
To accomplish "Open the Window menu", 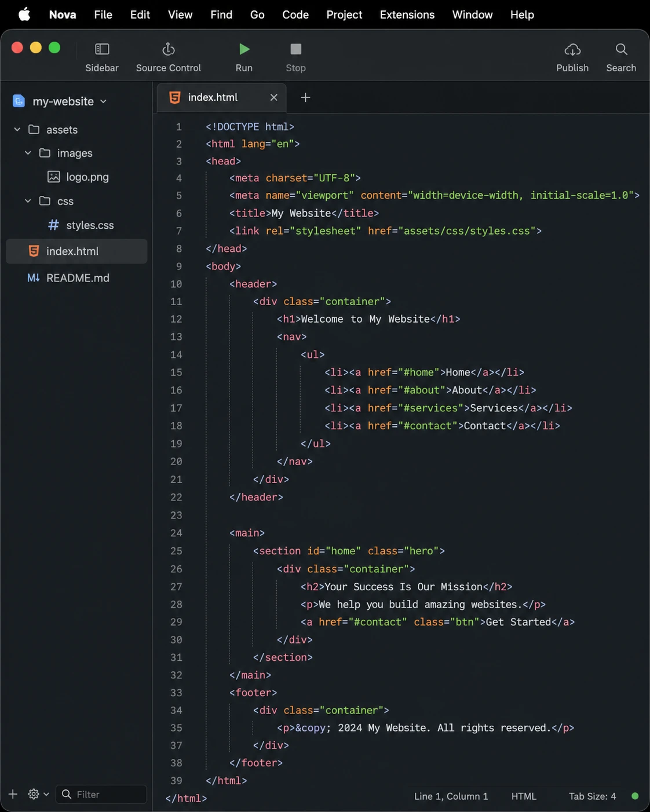I will pyautogui.click(x=472, y=14).
